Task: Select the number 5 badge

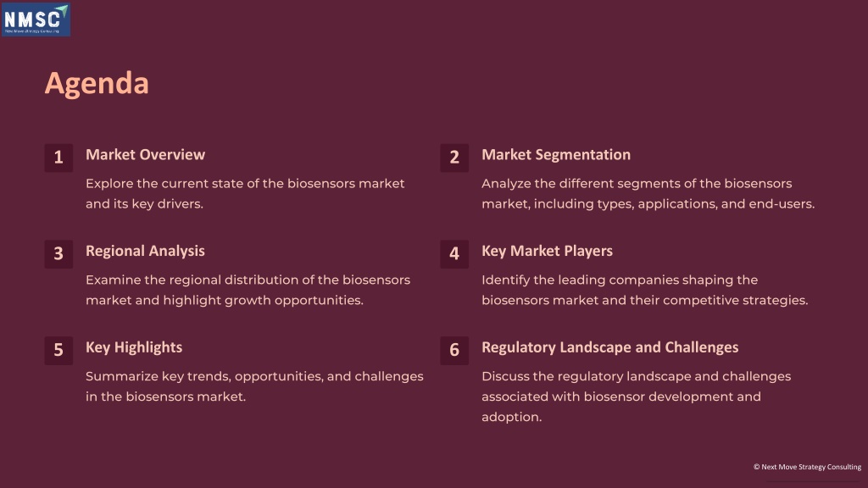Action: (58, 350)
